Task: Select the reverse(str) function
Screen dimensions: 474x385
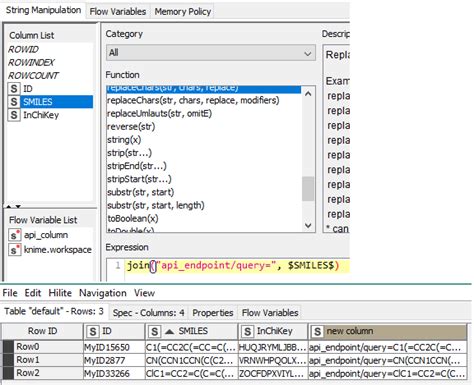Action: 131,127
